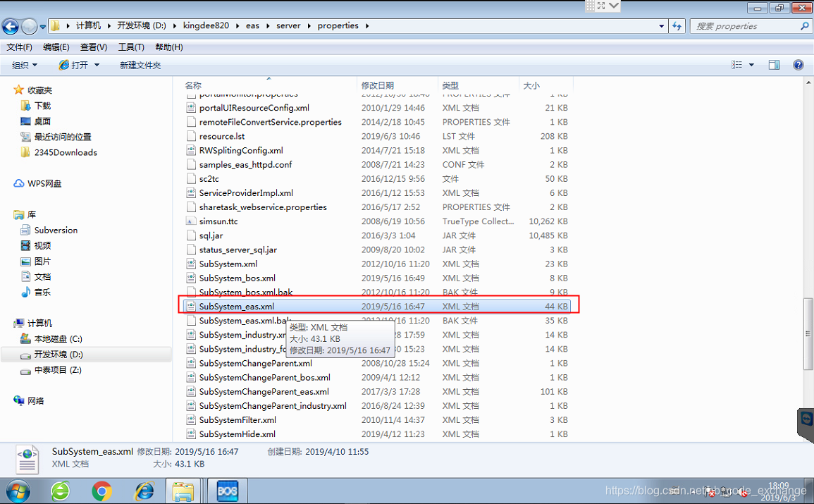Image resolution: width=814 pixels, height=504 pixels.
Task: Open the address bar history dropdown arrow
Action: 661,26
